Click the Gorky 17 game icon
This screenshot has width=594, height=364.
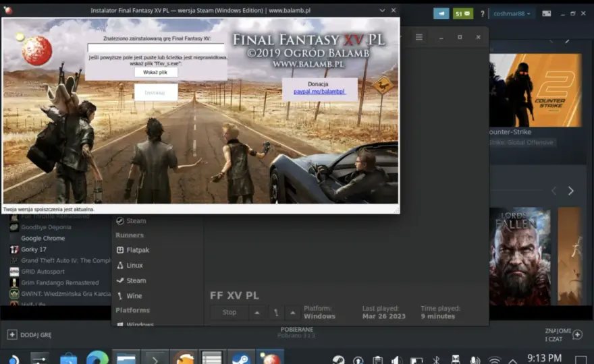14,249
